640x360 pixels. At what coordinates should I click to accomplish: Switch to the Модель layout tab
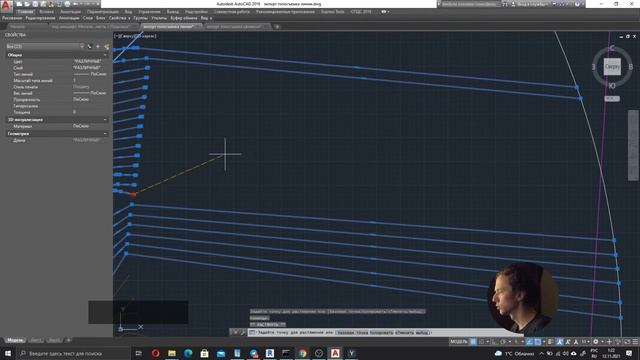coord(15,340)
